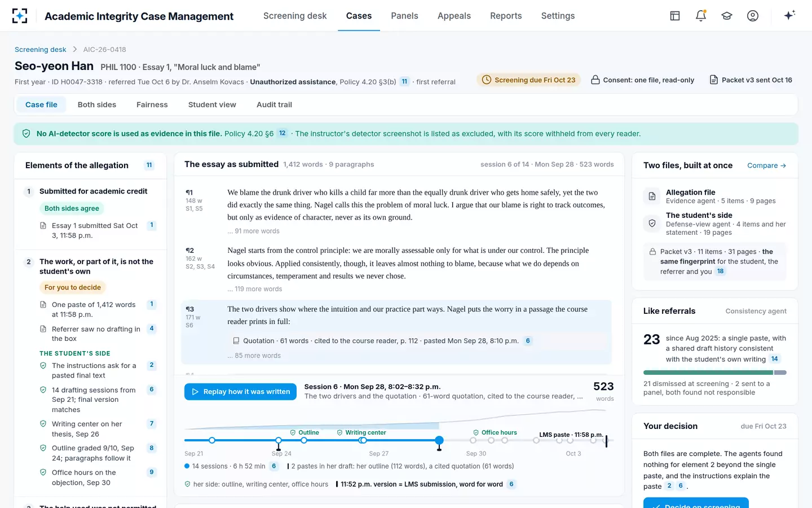Click the clock icon on Screening due badge
812x508 pixels.
coord(487,80)
